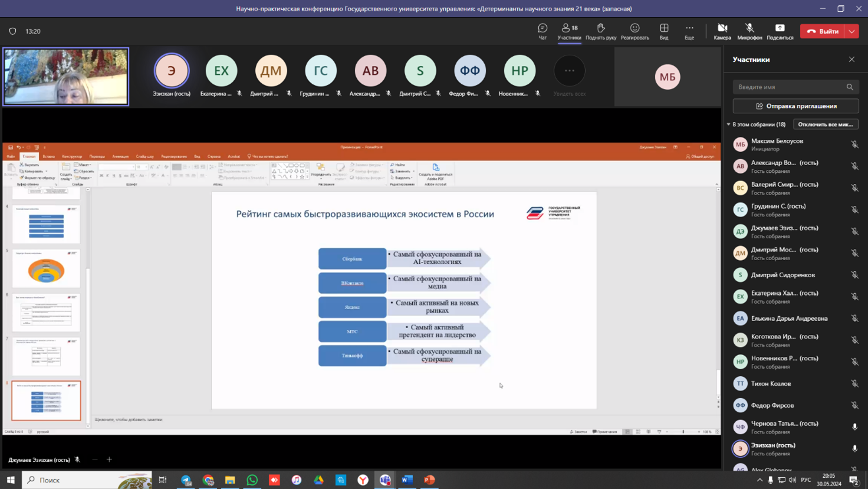
Task: Toggle mic icon for Тихон Козлов
Action: [x=854, y=383]
